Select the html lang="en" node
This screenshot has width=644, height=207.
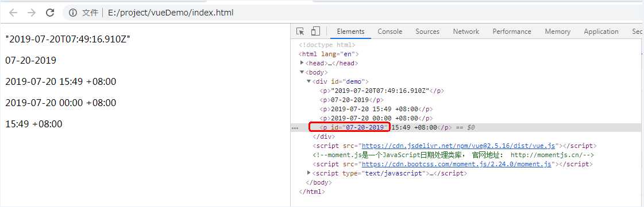pos(329,54)
